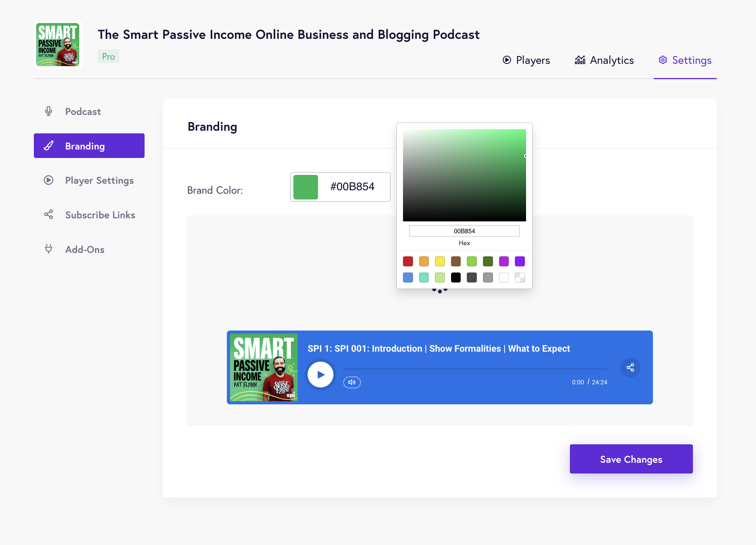
Task: Click the progress bar in the player preview
Action: tap(475, 369)
